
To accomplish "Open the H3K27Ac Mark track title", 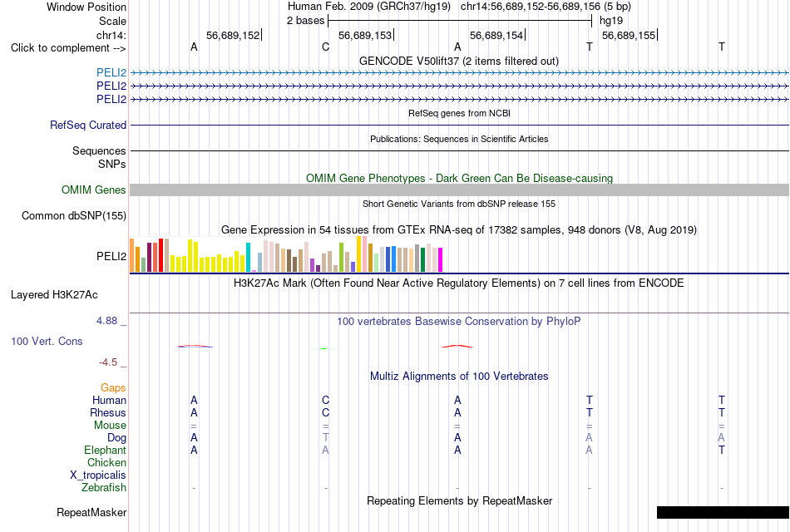I will [459, 283].
